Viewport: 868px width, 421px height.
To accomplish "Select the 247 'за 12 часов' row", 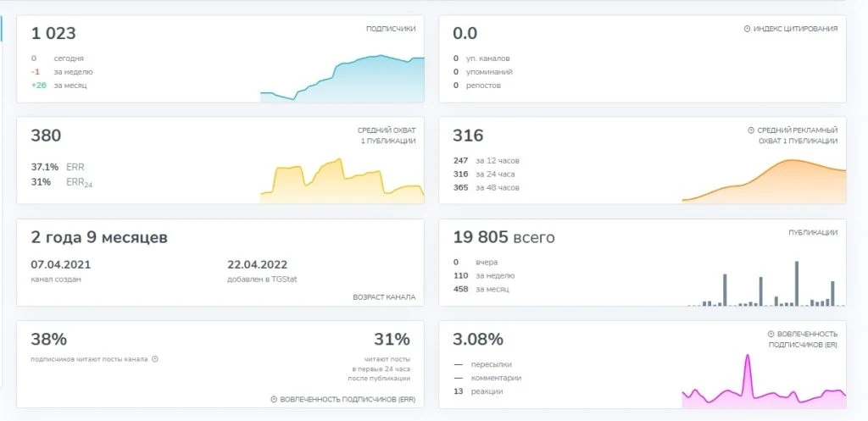I will coord(487,161).
